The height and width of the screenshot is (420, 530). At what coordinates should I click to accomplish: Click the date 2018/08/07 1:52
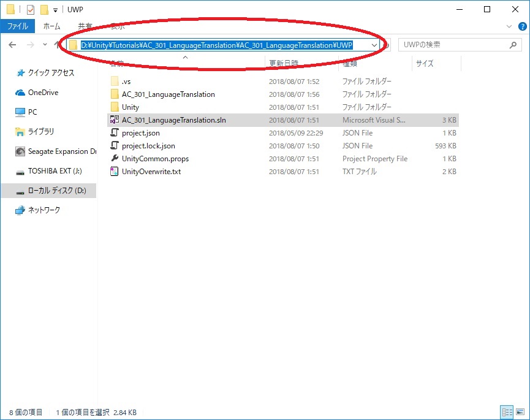click(294, 82)
